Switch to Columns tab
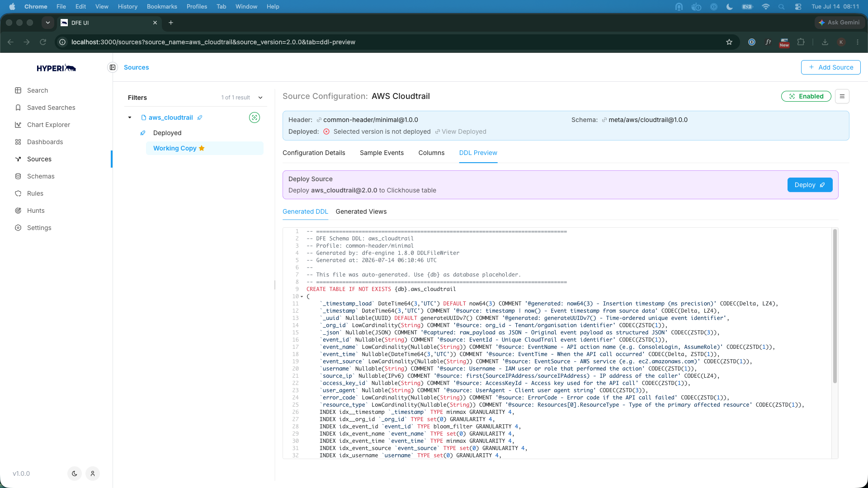Image resolution: width=868 pixels, height=488 pixels. 431,153
